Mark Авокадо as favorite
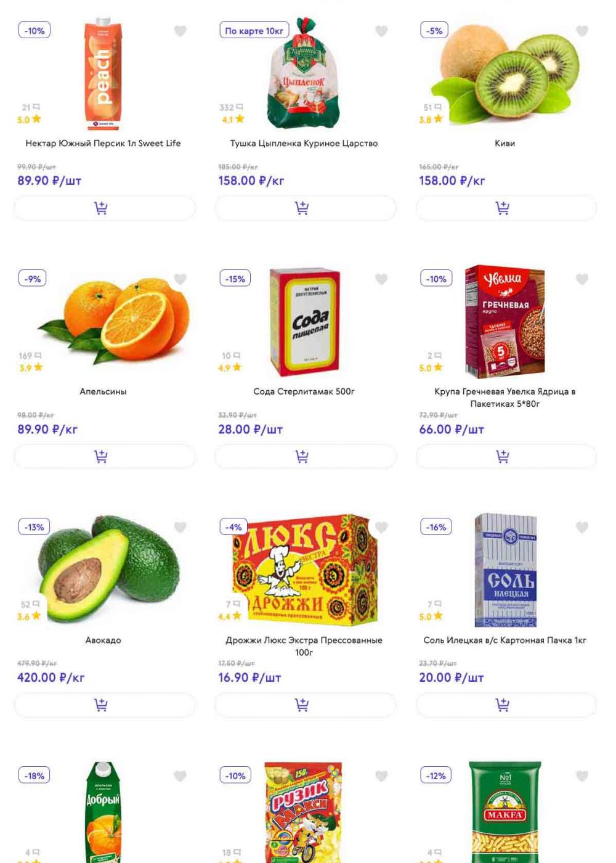This screenshot has width=616, height=863. (x=180, y=528)
